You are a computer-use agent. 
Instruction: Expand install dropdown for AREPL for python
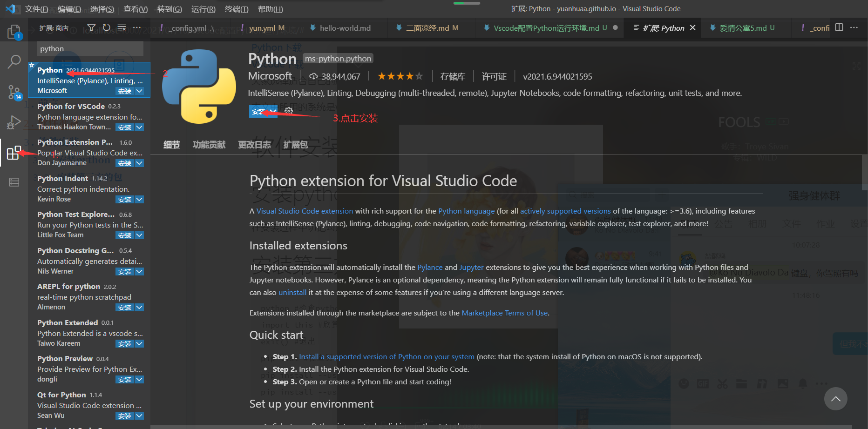click(x=139, y=308)
